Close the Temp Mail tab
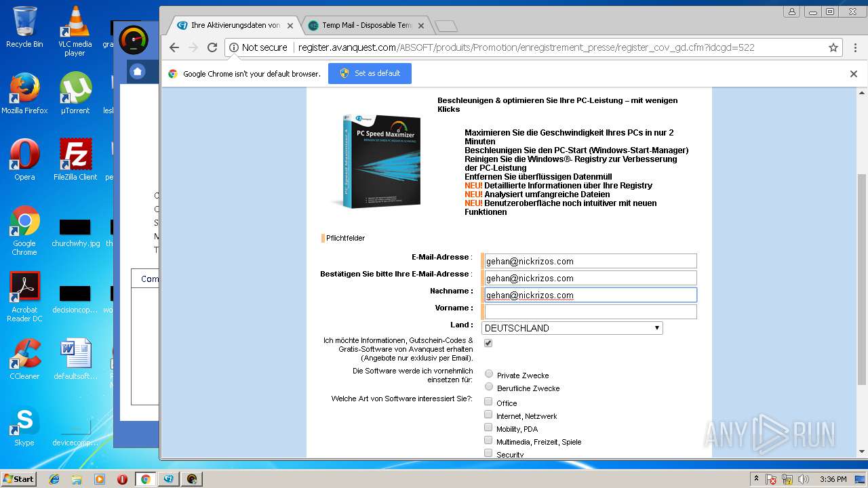868x488 pixels. (x=421, y=26)
